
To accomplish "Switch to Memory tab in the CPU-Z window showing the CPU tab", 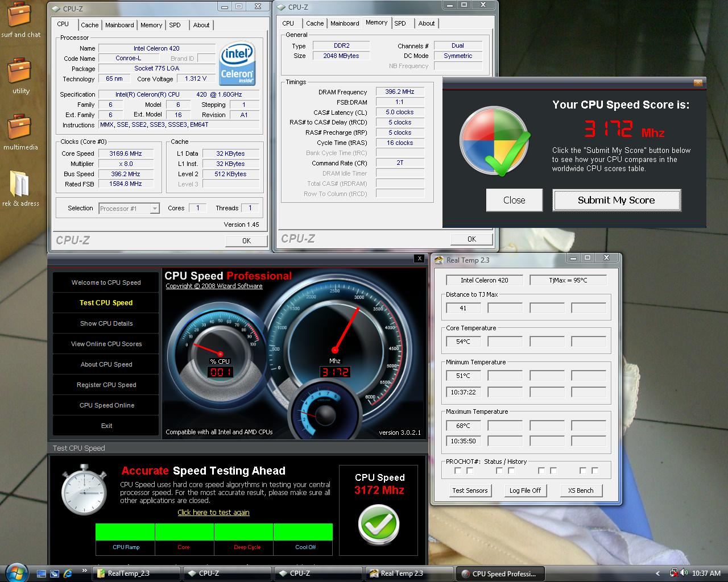I will (x=151, y=25).
